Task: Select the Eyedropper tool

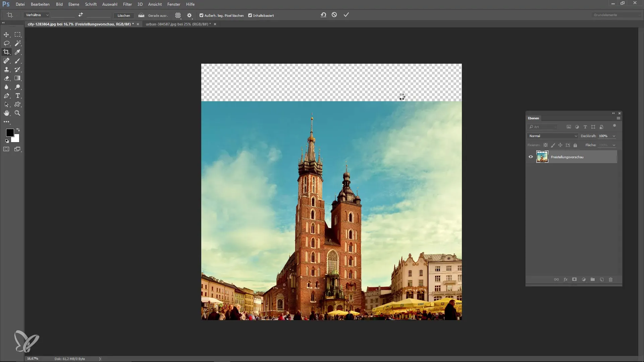Action: click(17, 52)
